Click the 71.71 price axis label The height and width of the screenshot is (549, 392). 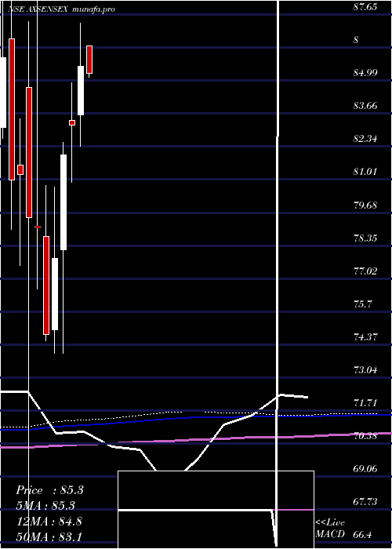click(365, 402)
